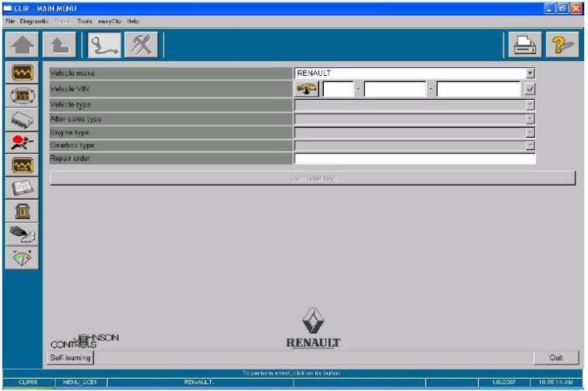Open the Engine type dropdown
Screen dimensions: 588x391
click(530, 132)
